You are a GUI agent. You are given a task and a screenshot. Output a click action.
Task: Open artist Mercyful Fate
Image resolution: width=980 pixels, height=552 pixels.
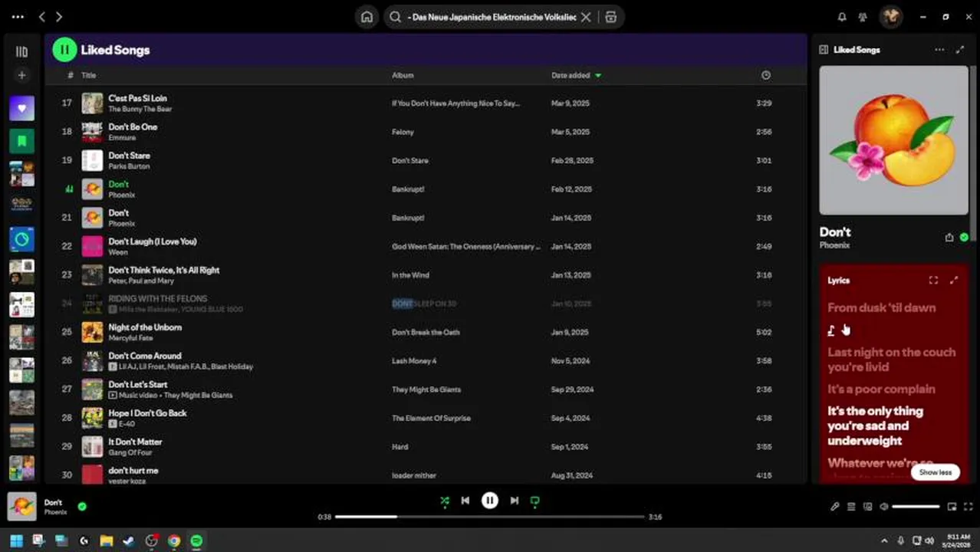(130, 338)
